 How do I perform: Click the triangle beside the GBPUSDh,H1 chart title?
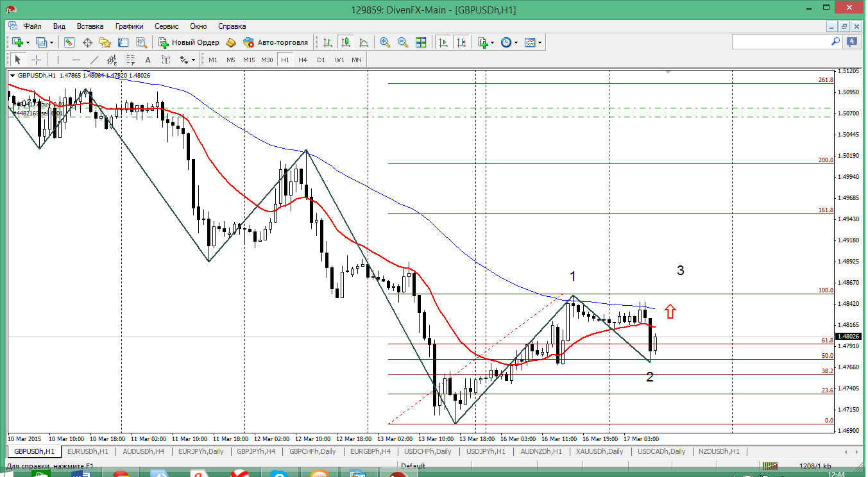[x=12, y=75]
